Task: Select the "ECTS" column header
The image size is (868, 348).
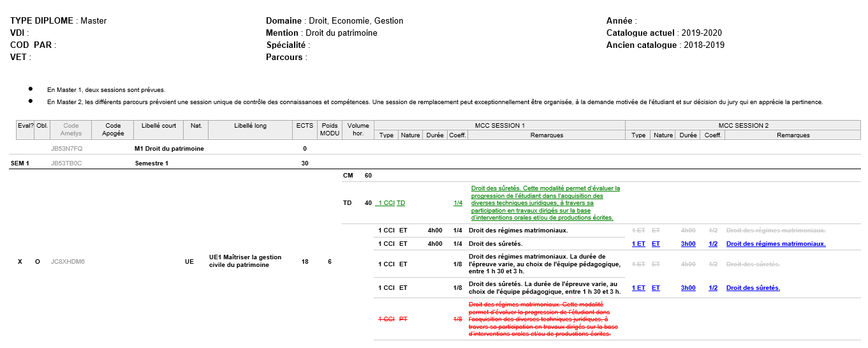Action: click(x=305, y=126)
